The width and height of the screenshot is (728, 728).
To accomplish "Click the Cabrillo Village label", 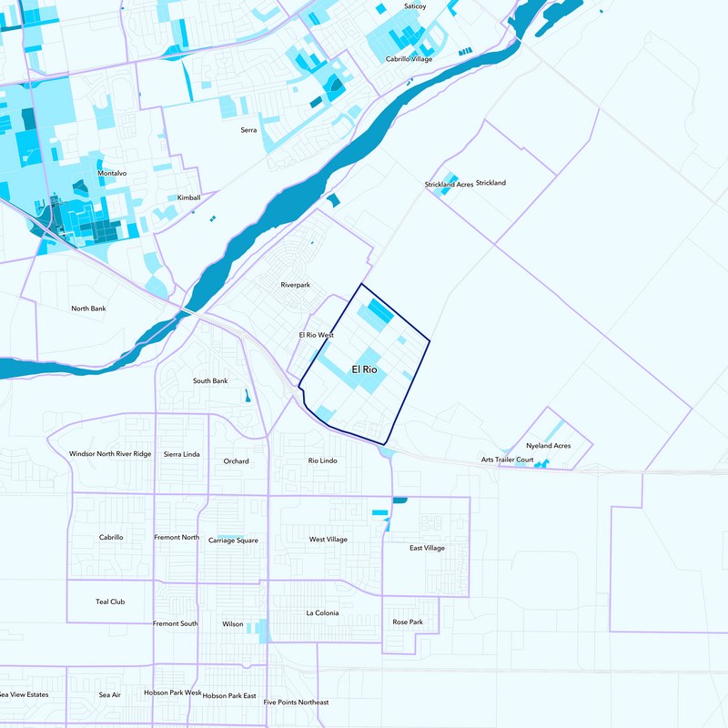I will point(409,59).
